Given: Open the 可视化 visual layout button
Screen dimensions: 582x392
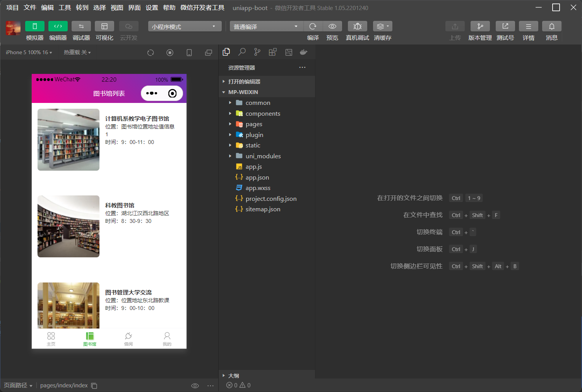Looking at the screenshot, I should click(x=104, y=26).
